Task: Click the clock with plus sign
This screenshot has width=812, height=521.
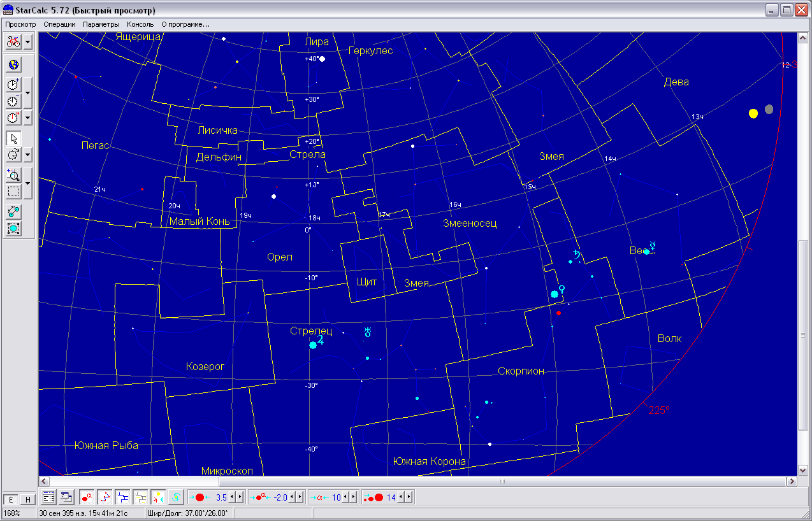Action: 13,85
